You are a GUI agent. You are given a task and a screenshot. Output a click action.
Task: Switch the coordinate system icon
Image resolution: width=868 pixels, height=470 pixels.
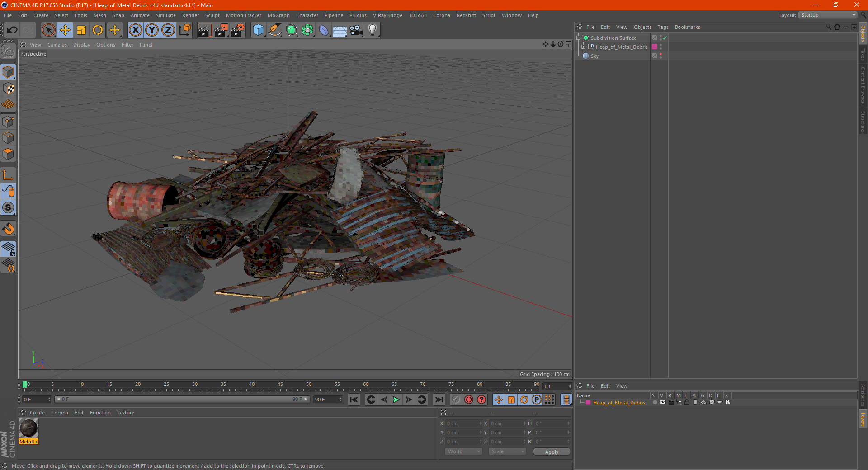pos(184,30)
